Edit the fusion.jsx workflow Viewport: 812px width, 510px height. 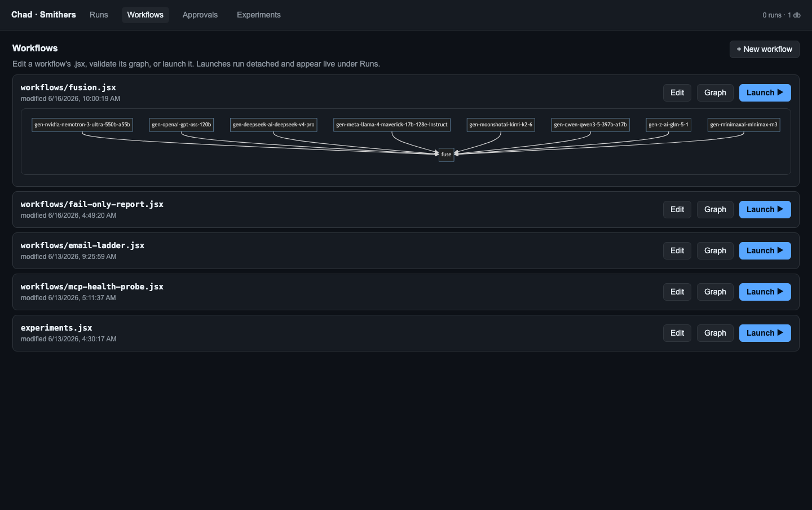pyautogui.click(x=677, y=93)
